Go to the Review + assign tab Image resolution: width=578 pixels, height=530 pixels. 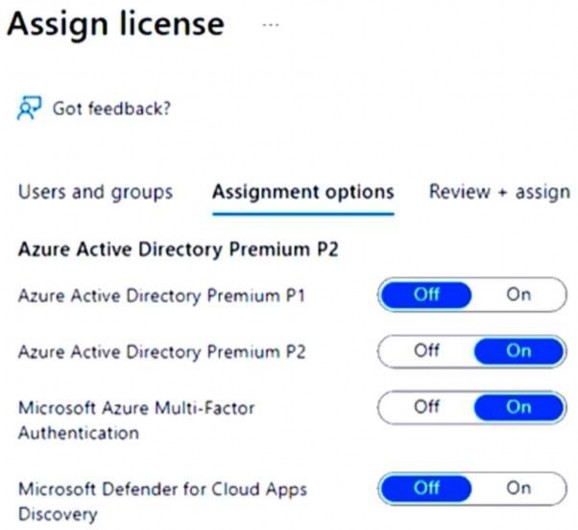499,192
